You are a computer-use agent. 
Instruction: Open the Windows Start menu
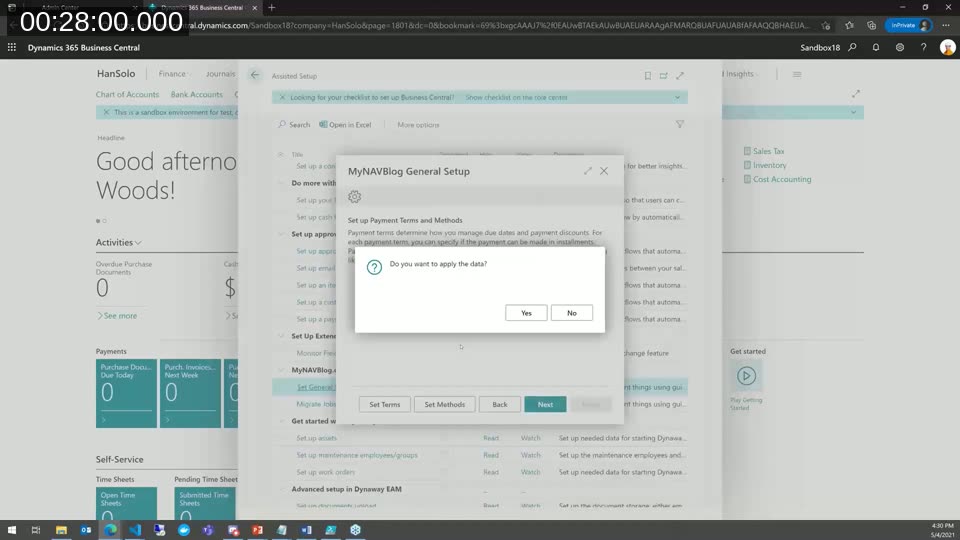click(12, 530)
